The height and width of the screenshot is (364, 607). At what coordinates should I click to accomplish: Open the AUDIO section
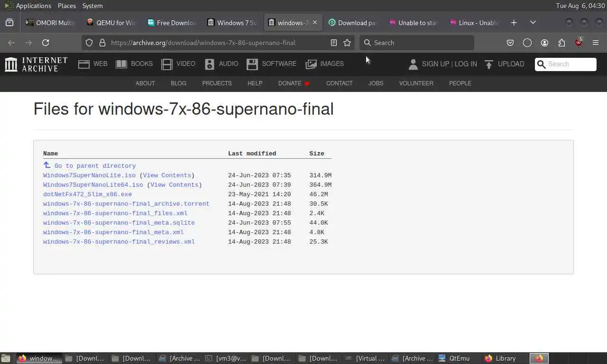pyautogui.click(x=221, y=64)
